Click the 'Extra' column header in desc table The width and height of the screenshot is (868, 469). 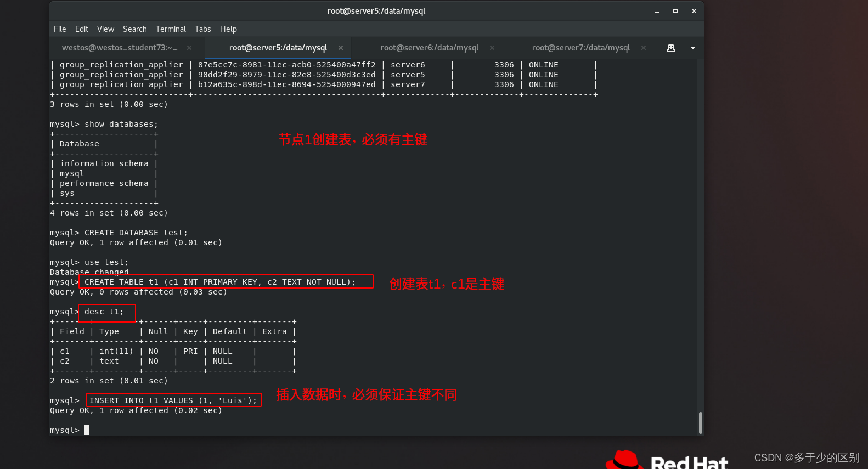point(274,331)
